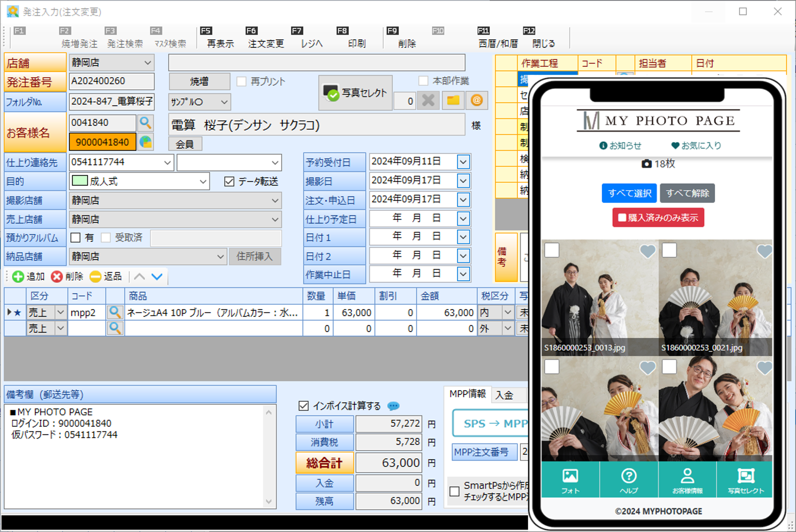Click the orange 9000041840 ID field
796x532 pixels.
(x=102, y=142)
